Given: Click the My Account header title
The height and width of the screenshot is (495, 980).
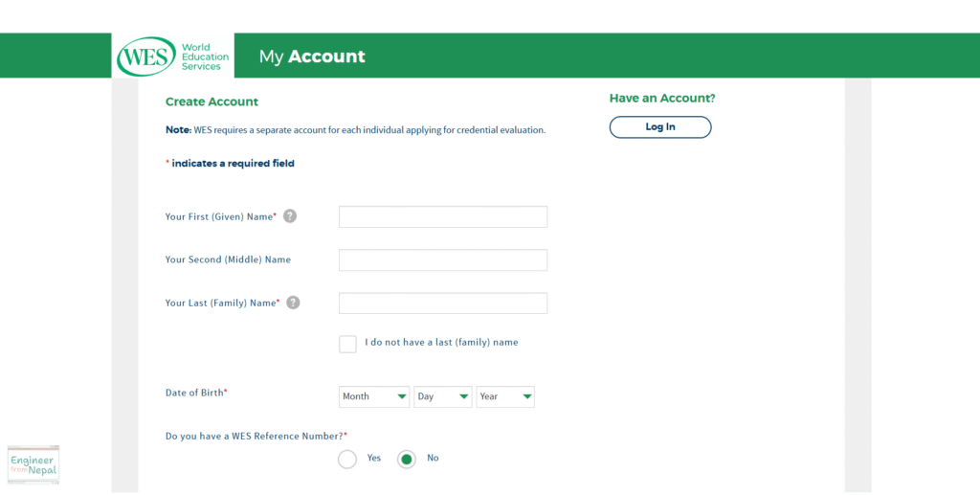Looking at the screenshot, I should click(x=312, y=56).
